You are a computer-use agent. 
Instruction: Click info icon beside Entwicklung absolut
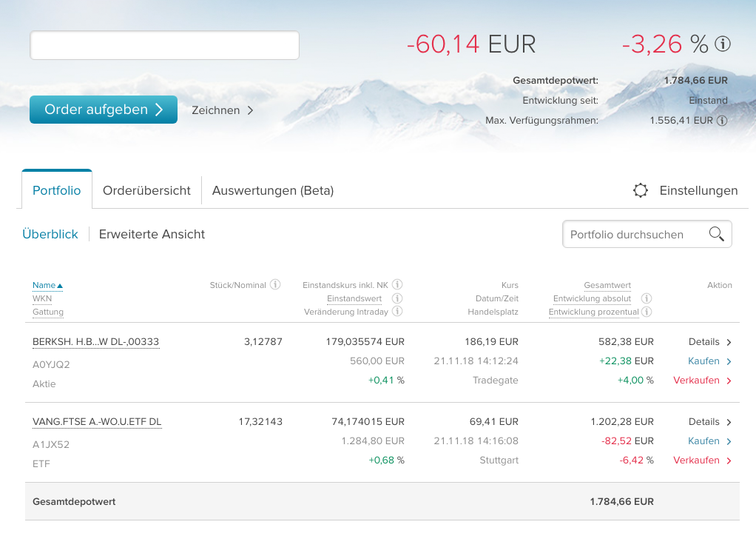(647, 298)
